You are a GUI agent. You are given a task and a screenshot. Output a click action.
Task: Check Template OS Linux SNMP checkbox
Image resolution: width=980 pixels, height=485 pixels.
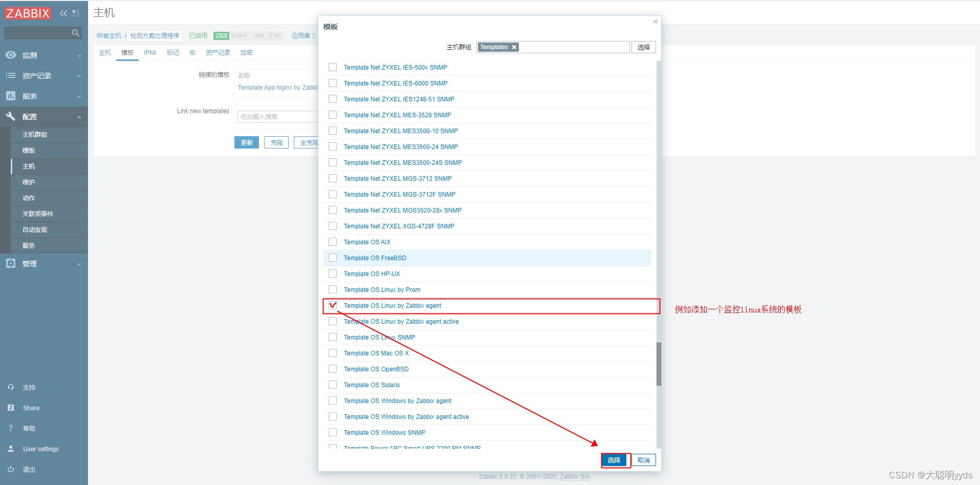tap(333, 337)
